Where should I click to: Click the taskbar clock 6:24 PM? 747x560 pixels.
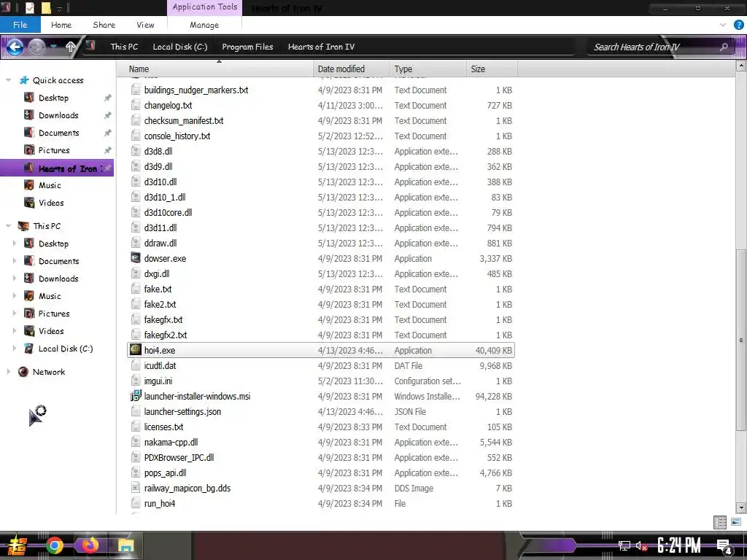pos(679,545)
